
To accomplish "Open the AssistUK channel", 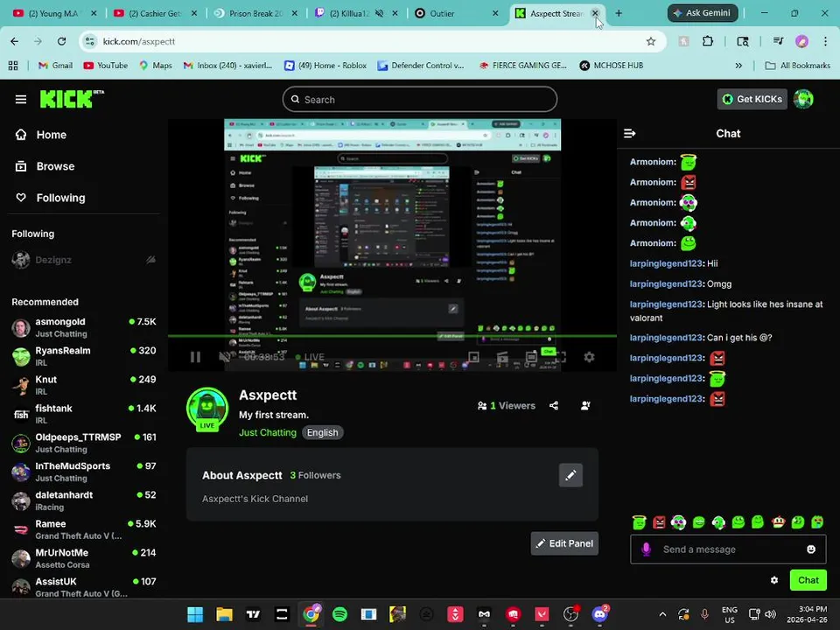I will pos(84,588).
